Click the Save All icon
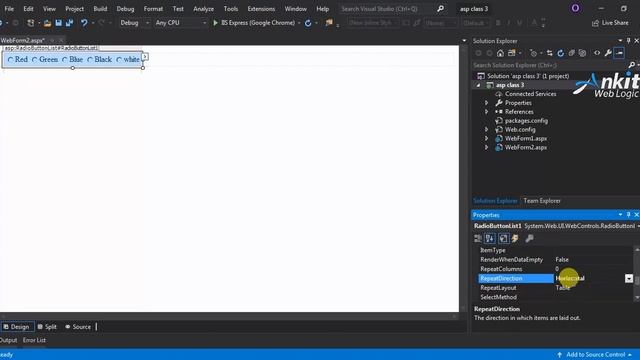Image resolution: width=640 pixels, height=360 pixels. (x=69, y=23)
